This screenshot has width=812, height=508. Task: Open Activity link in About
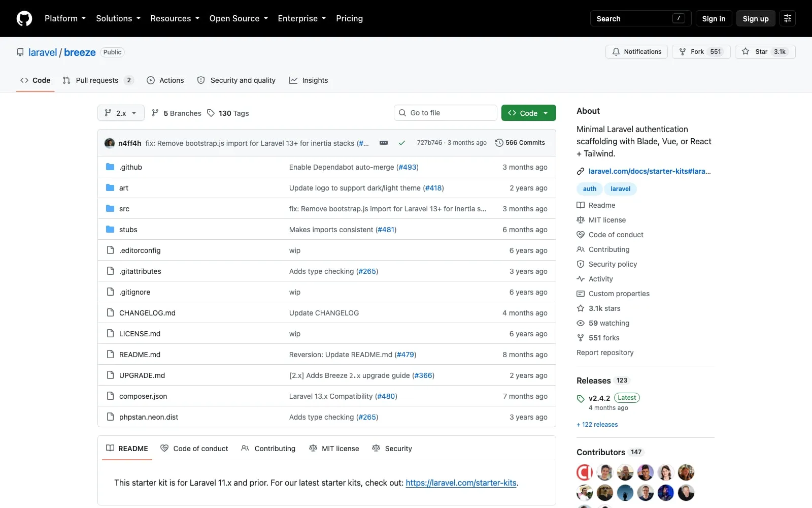click(x=595, y=279)
